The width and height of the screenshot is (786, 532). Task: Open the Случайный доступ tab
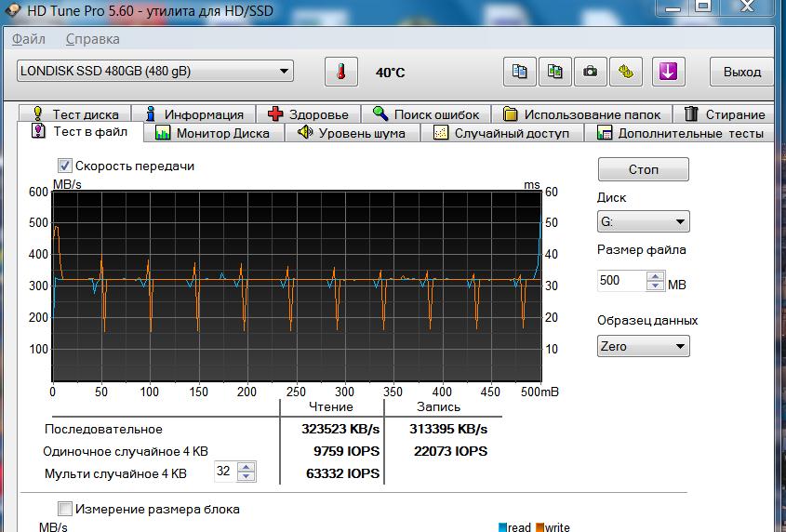pos(501,133)
